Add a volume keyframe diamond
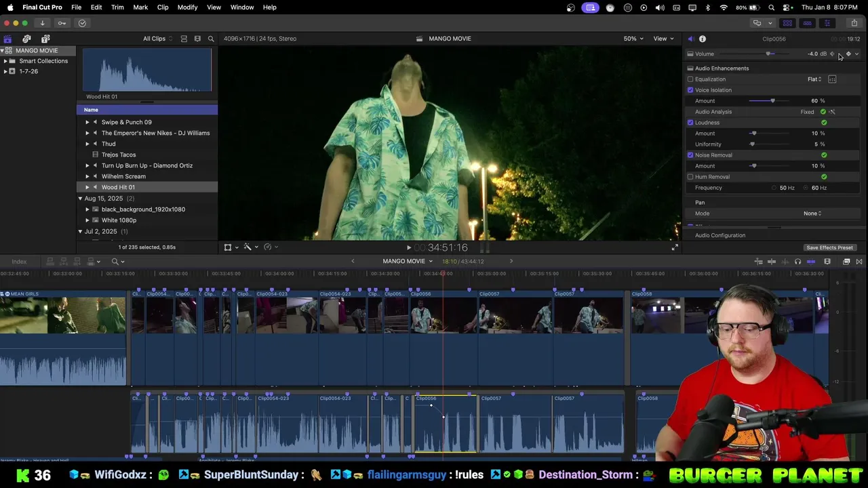Screen dimensions: 868x488 [848, 54]
